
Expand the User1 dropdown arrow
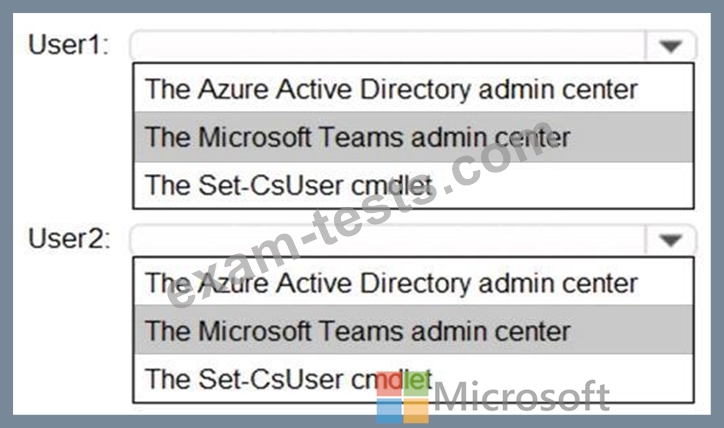point(670,46)
